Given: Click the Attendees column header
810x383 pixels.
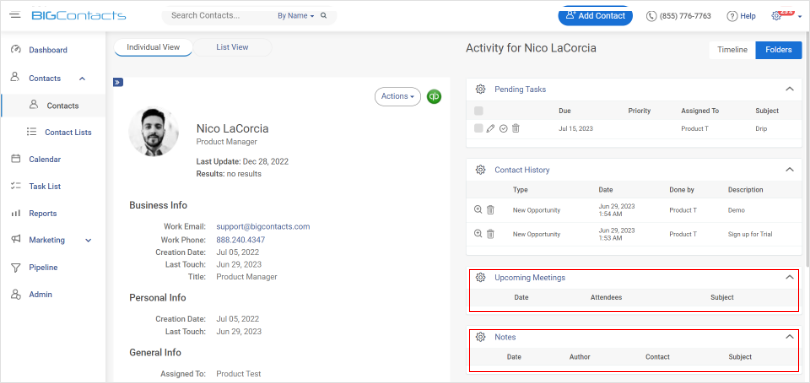Looking at the screenshot, I should coord(606,297).
